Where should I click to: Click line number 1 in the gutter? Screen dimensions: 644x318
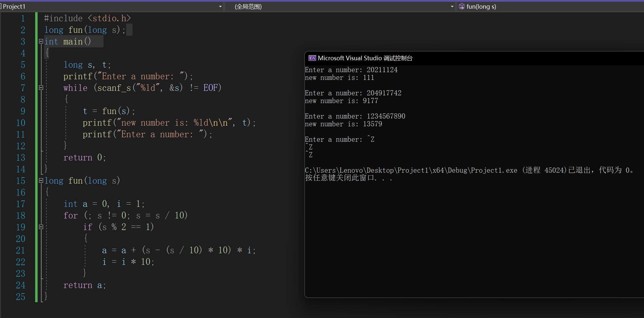tap(23, 18)
